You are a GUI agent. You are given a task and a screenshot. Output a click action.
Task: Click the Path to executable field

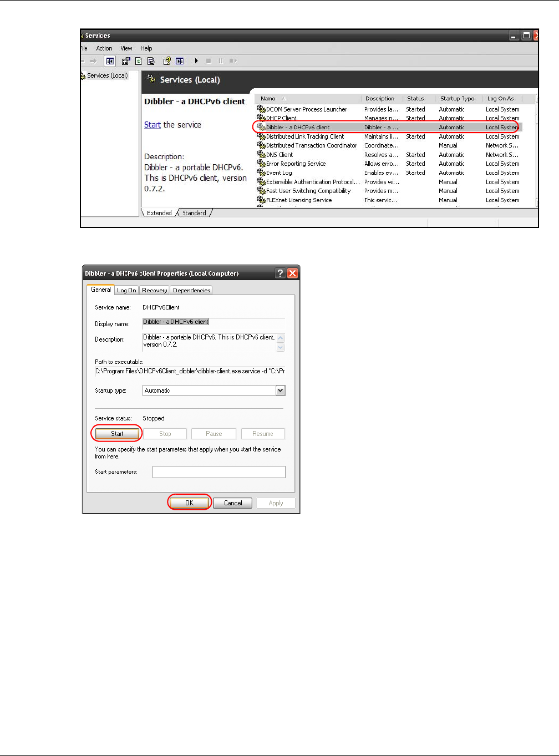click(x=190, y=371)
